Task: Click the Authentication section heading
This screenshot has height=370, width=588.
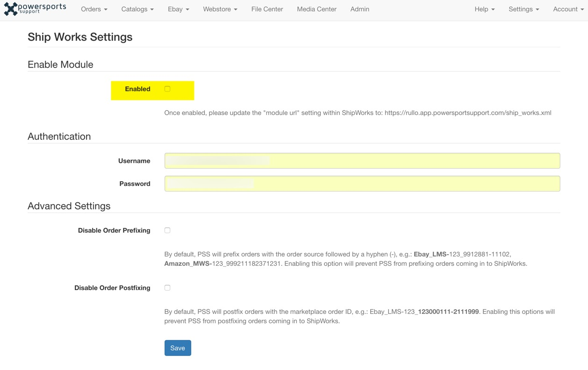Action: tap(59, 136)
